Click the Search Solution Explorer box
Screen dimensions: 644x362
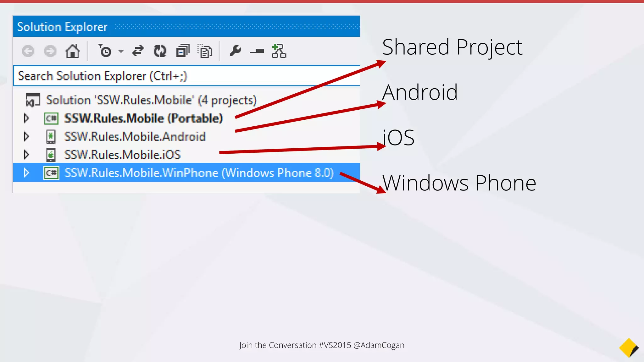186,76
